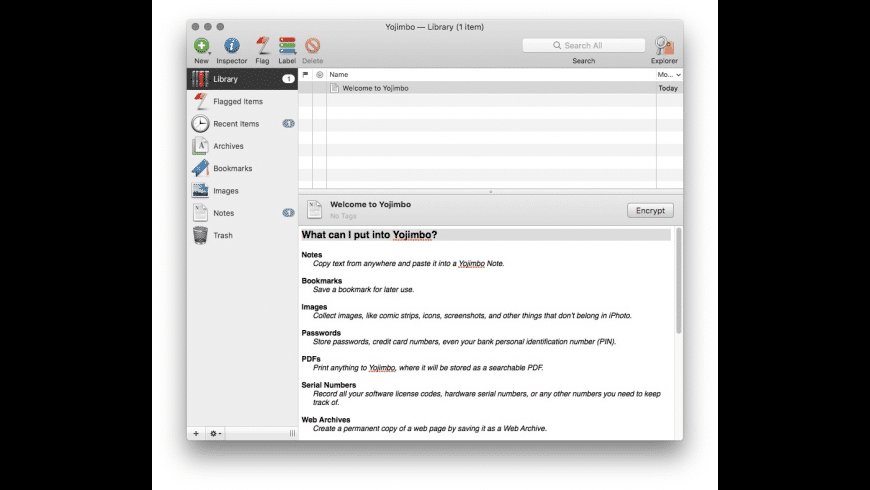Open the Trash in sidebar
Viewport: 870px width, 490px height.
click(x=242, y=235)
